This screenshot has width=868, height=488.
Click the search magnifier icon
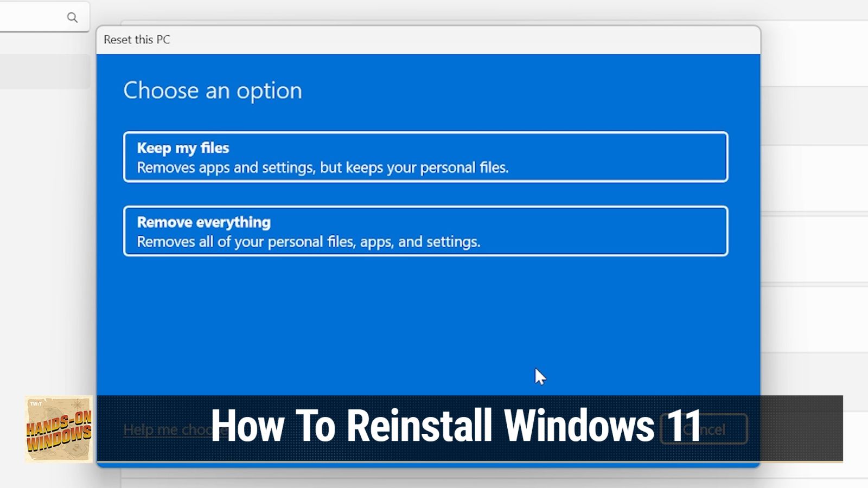pyautogui.click(x=72, y=17)
